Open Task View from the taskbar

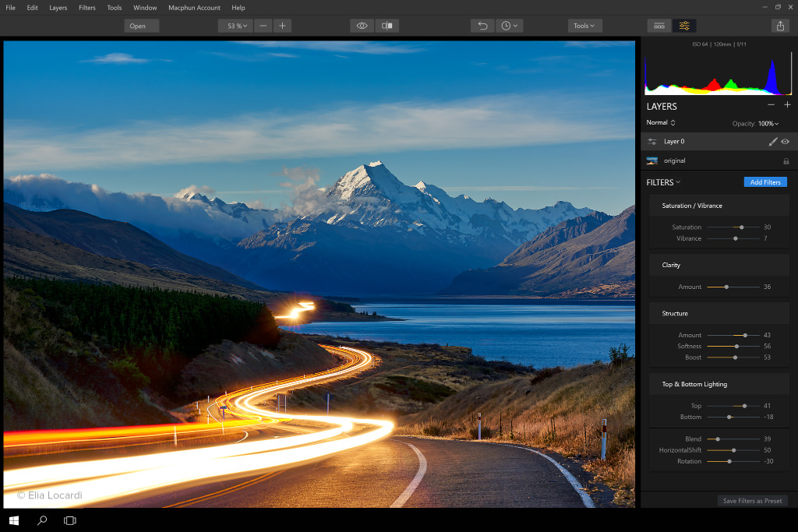pos(69,520)
